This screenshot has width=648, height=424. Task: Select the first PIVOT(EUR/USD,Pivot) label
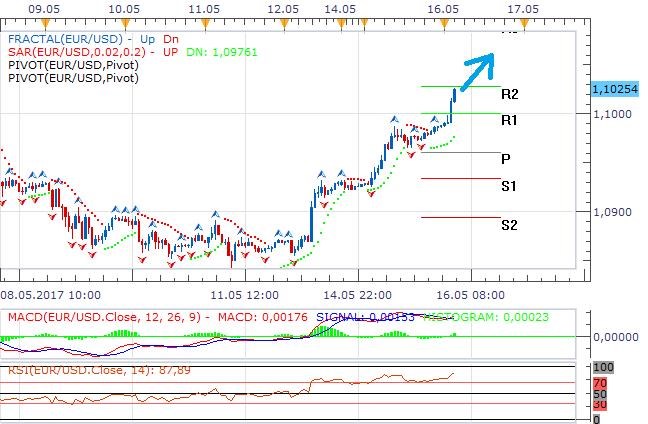72,64
